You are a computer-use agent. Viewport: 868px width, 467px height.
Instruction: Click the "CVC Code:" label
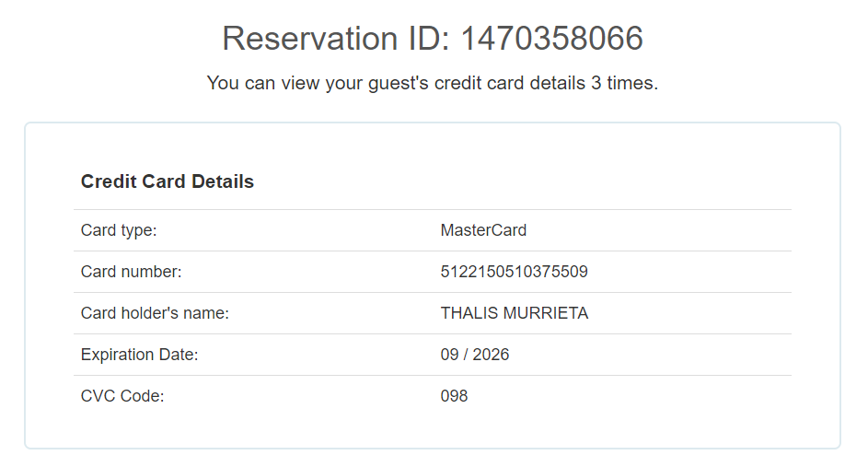122,396
